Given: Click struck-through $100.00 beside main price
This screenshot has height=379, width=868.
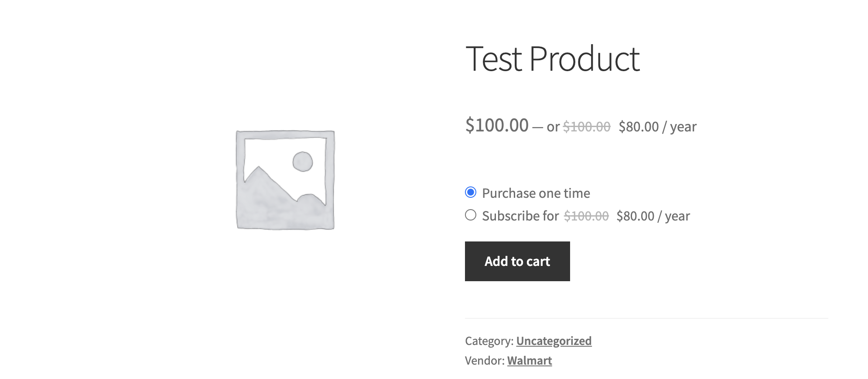Looking at the screenshot, I should pos(587,127).
